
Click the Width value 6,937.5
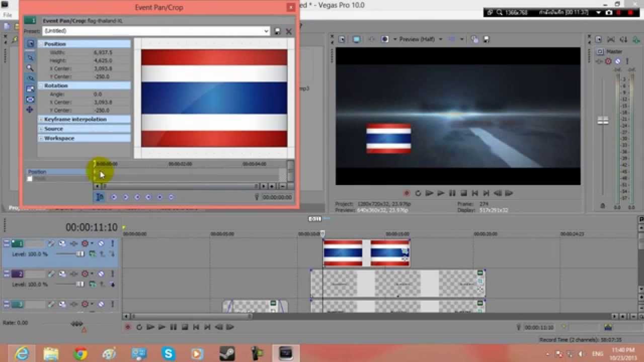103,52
